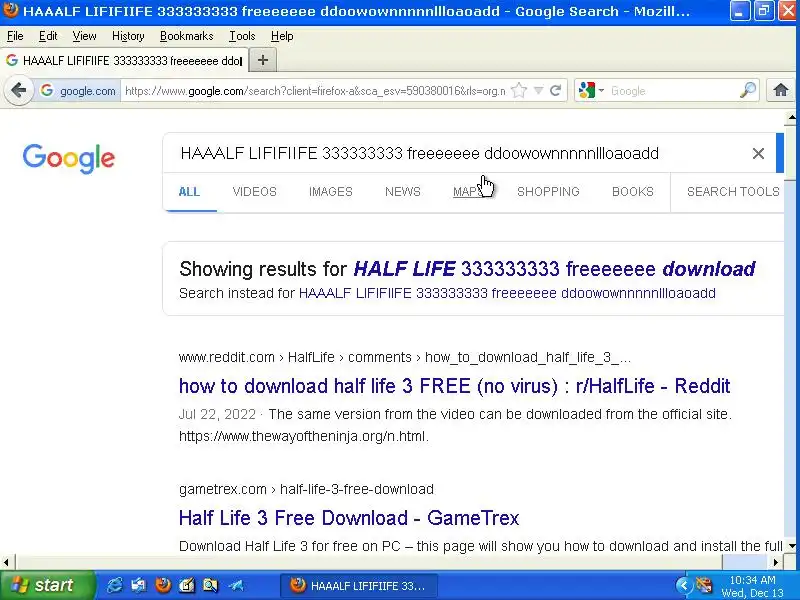The height and width of the screenshot is (600, 800).
Task: Switch to the IMAGES results tab
Action: pyautogui.click(x=331, y=192)
